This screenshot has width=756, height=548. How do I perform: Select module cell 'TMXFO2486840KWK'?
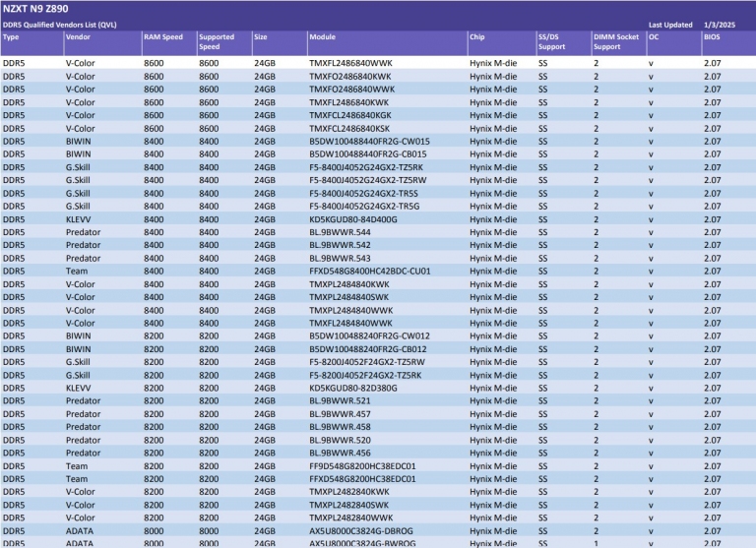tap(350, 76)
